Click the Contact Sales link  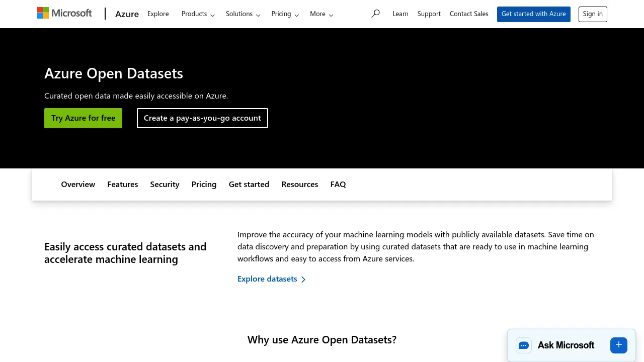pos(469,14)
